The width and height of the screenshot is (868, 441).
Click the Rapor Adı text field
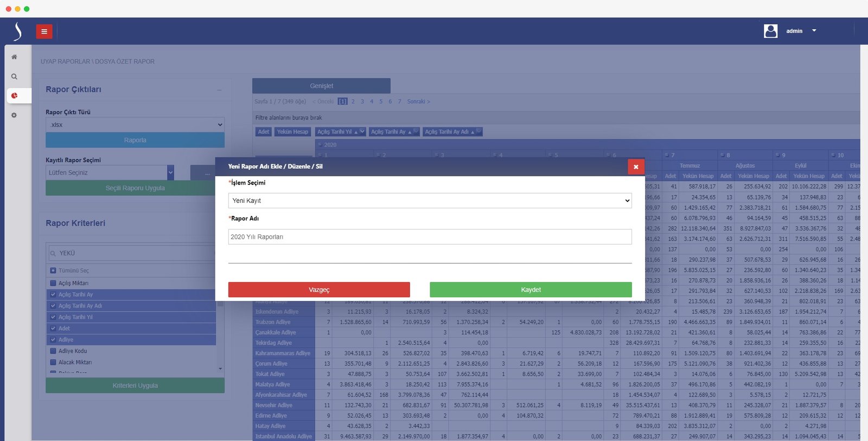tap(430, 237)
